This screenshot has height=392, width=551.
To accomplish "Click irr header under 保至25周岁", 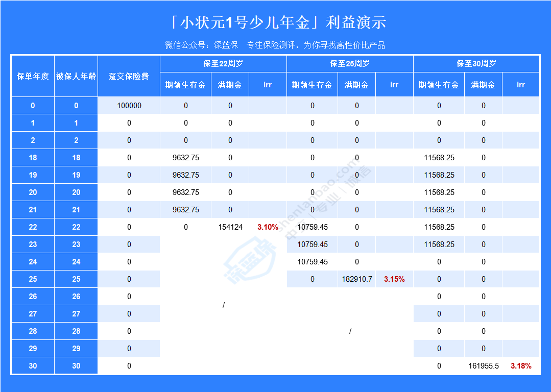I will click(394, 85).
